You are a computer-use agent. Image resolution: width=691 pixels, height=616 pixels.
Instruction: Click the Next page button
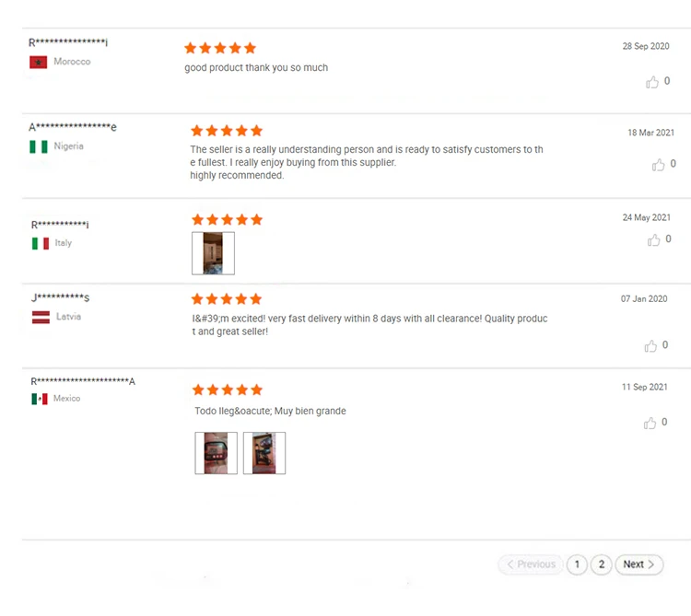[639, 564]
